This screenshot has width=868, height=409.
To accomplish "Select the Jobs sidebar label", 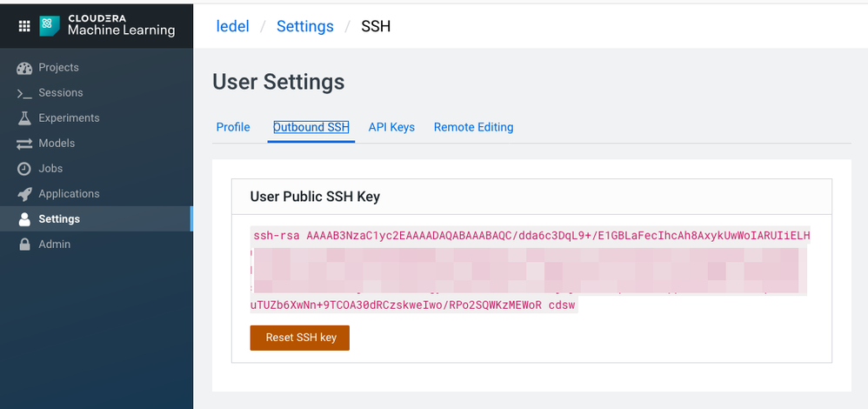I will (x=50, y=169).
